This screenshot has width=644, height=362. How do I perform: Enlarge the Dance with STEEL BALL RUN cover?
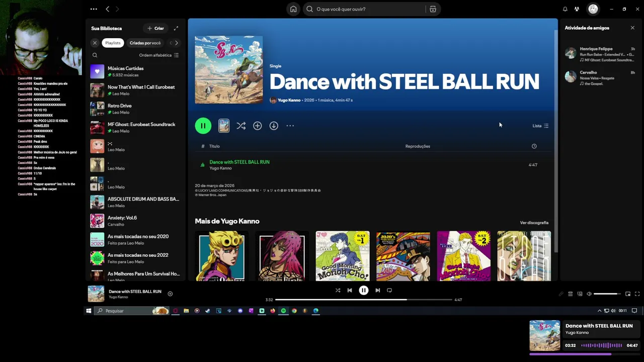[x=229, y=70]
